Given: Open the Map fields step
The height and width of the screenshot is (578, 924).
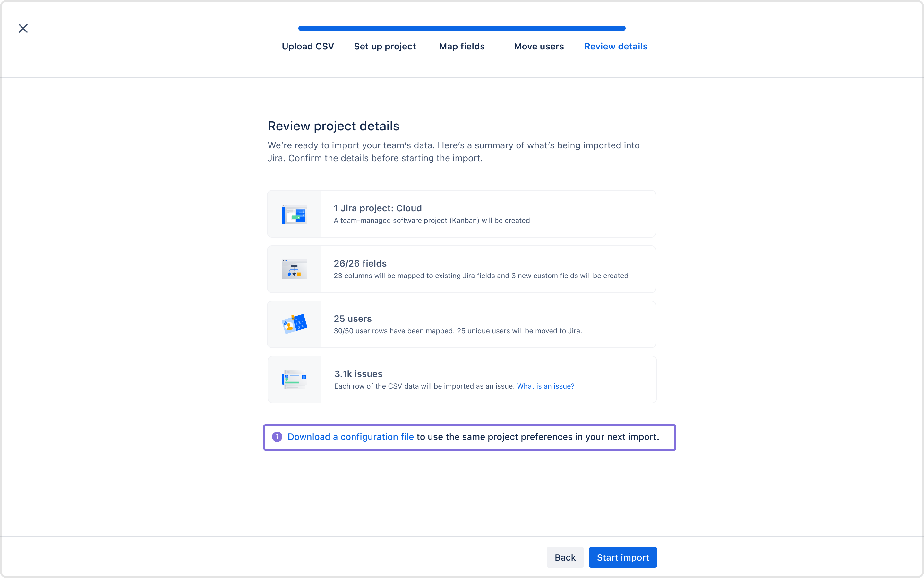Looking at the screenshot, I should pos(462,46).
